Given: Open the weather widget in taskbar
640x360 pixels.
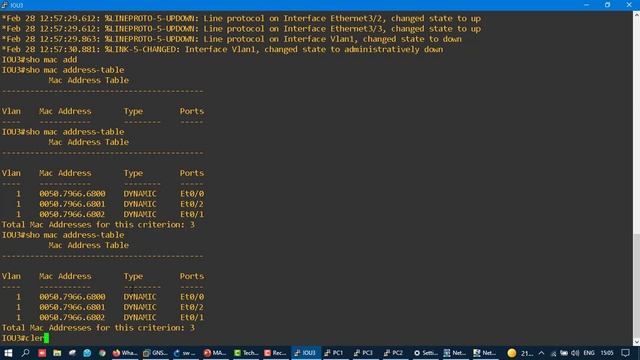Looking at the screenshot, I should pyautogui.click(x=520, y=353).
